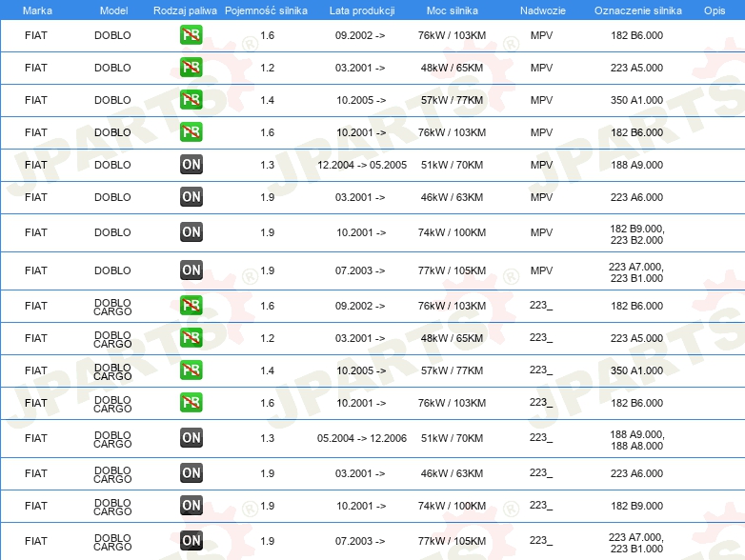The height and width of the screenshot is (560, 745).
Task: Select engine code 223 A7.000, 223 B1.000 in Cargo row
Action: click(x=636, y=543)
